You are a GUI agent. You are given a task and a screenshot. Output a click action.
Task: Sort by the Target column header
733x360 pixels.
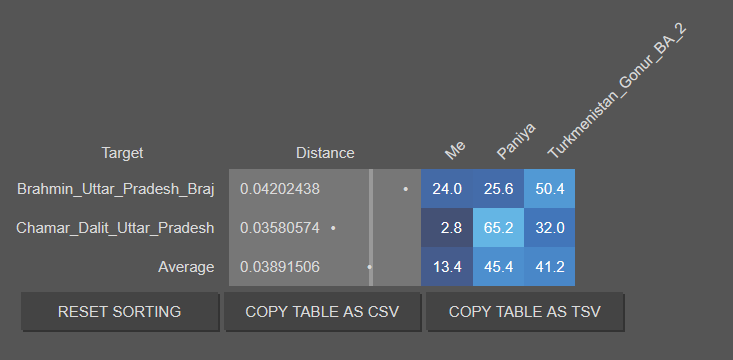point(122,153)
